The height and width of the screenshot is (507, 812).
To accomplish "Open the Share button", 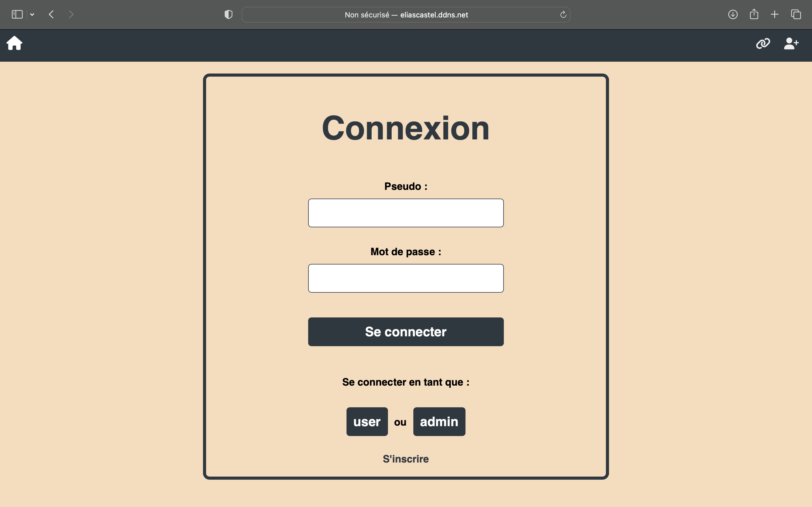I will point(754,14).
